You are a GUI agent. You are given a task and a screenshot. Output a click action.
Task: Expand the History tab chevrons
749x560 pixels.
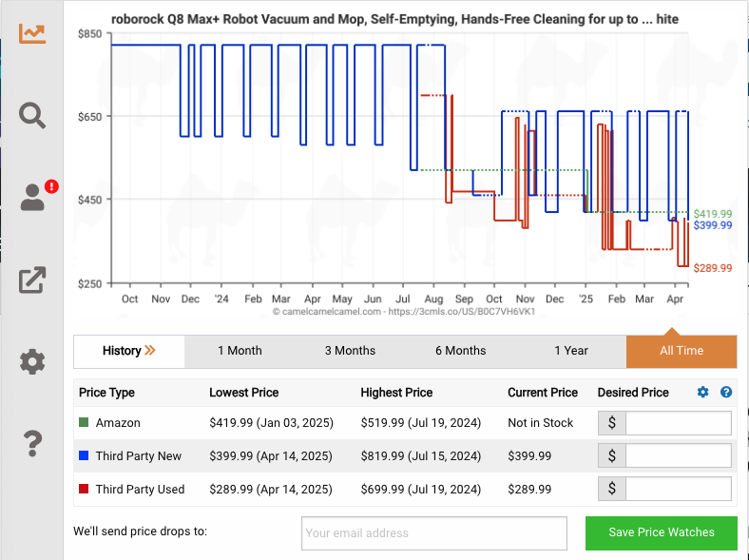[x=129, y=351]
